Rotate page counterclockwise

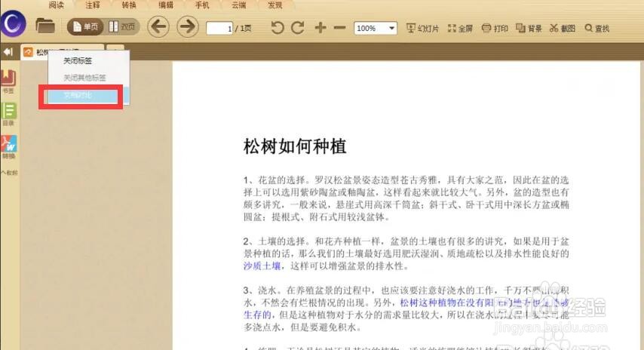click(278, 28)
